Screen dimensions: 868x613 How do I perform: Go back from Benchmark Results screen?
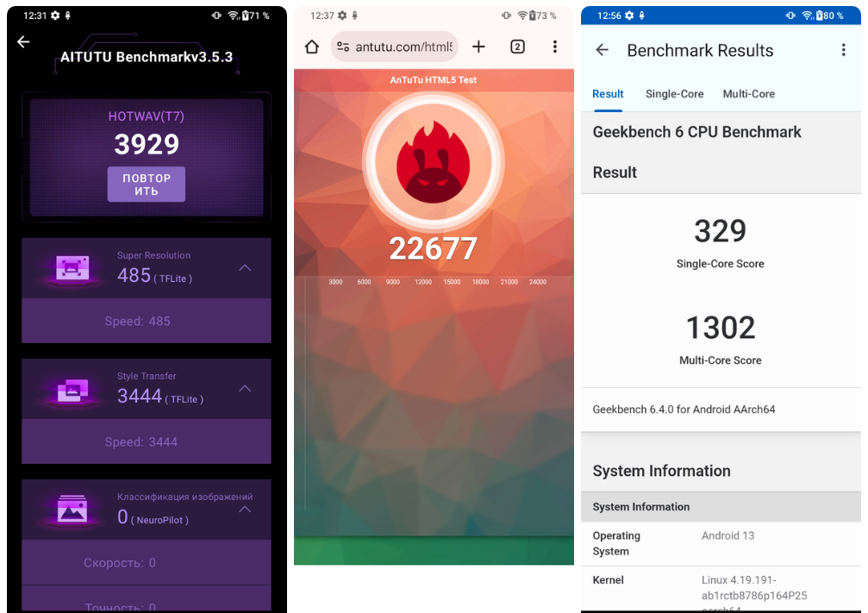[602, 50]
